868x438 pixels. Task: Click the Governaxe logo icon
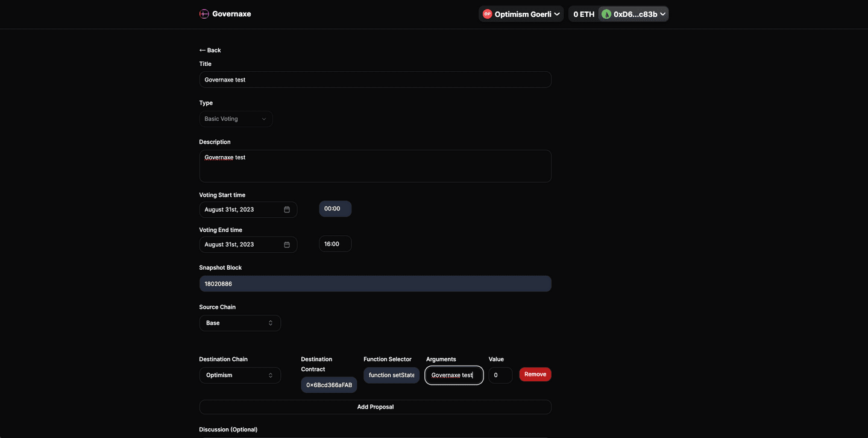204,14
